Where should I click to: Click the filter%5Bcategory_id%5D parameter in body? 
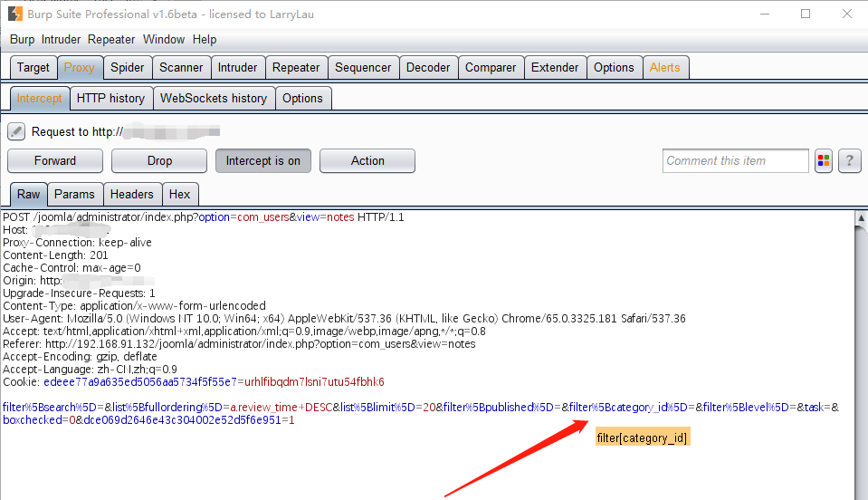tap(628, 408)
